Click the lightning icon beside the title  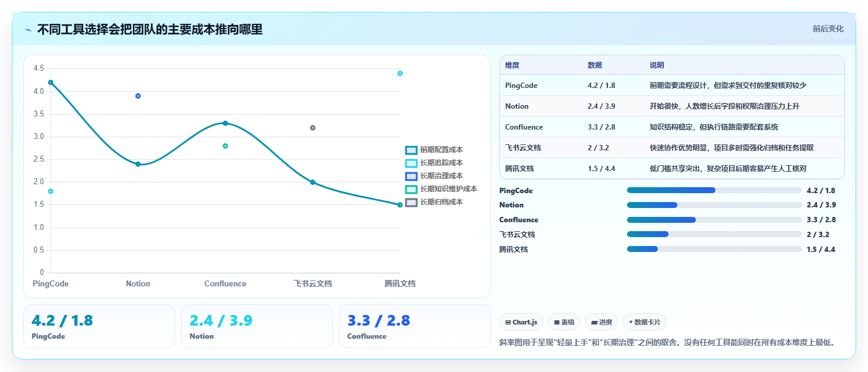point(28,30)
